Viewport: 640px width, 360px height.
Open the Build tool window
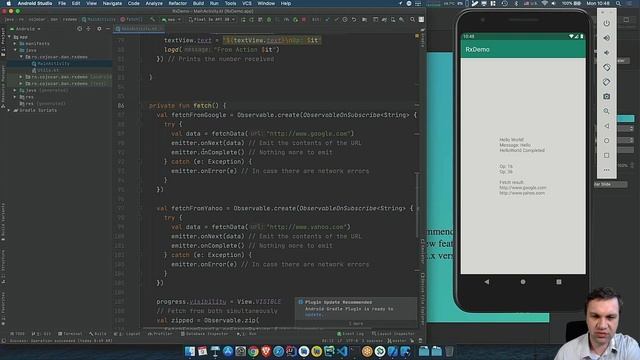(98, 334)
